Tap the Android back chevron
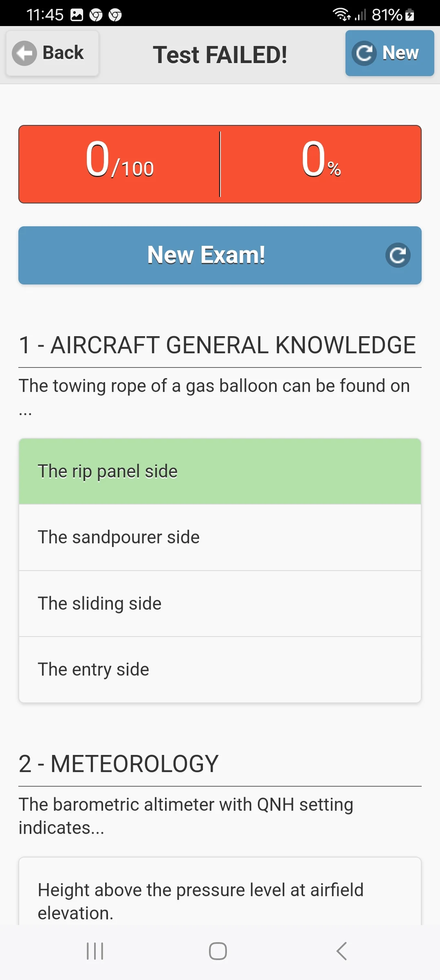440x980 pixels. pyautogui.click(x=341, y=951)
